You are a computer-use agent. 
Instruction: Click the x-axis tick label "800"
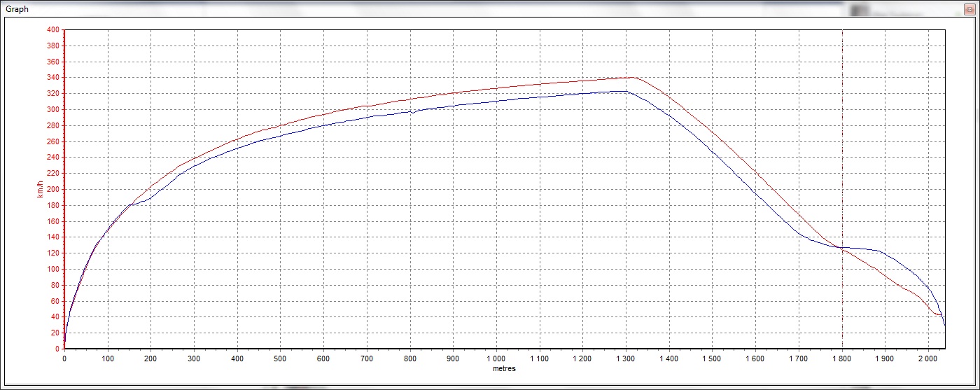[410, 358]
